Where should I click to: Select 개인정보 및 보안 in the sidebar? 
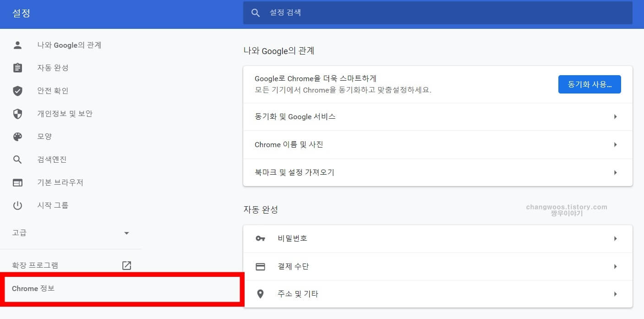[x=65, y=114]
